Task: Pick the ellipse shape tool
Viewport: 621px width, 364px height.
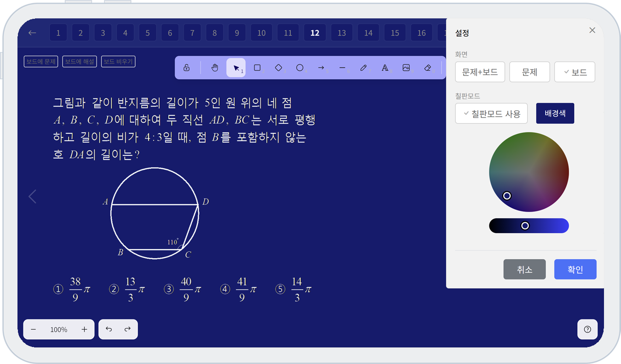Action: point(300,68)
